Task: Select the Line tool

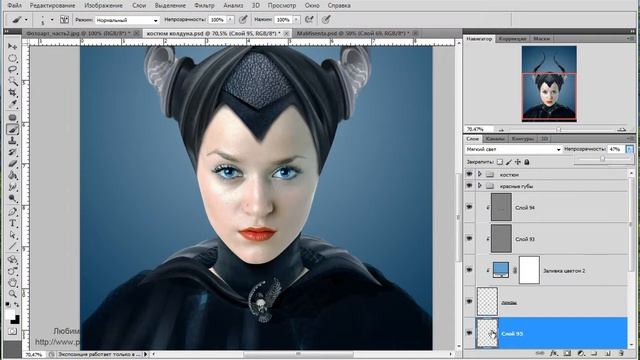Action: coord(13,247)
